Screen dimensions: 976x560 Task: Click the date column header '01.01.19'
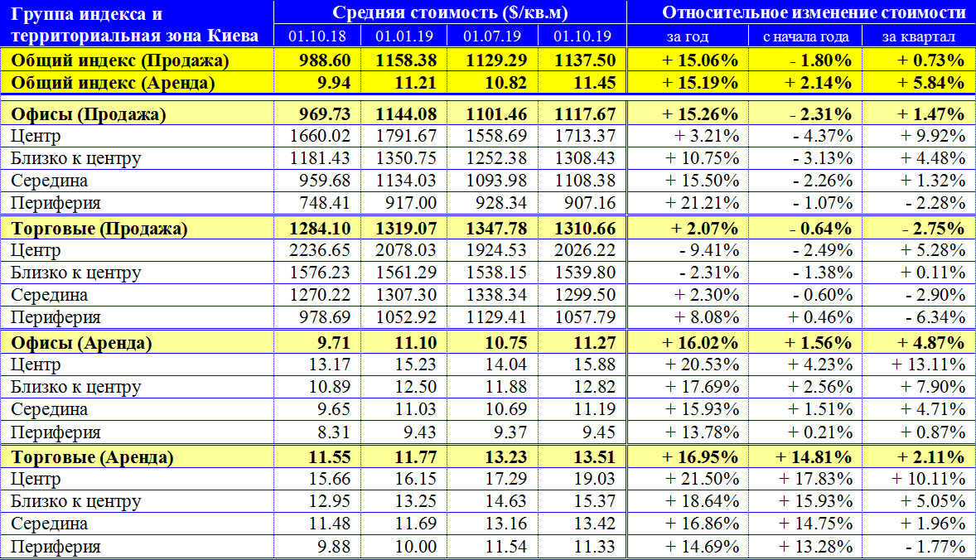pyautogui.click(x=404, y=36)
